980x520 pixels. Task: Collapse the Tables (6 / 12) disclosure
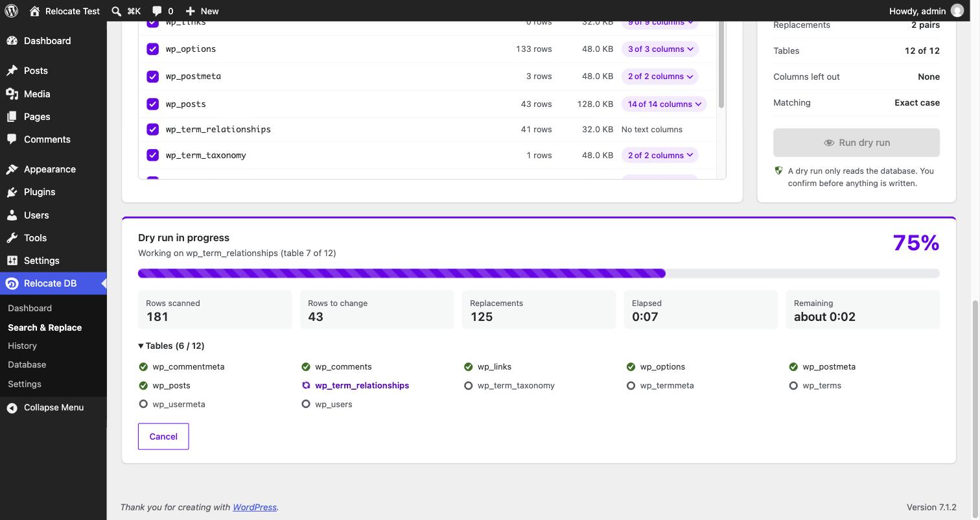(x=172, y=346)
